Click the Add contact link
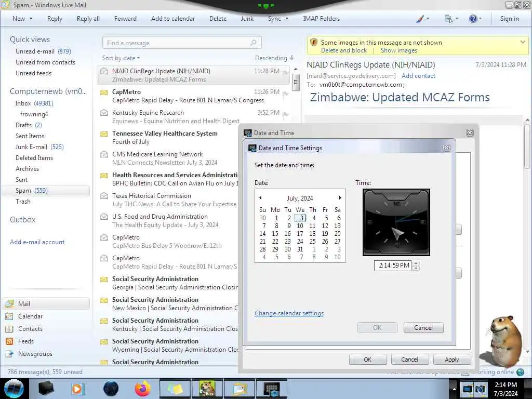The width and height of the screenshot is (532, 399). point(418,76)
